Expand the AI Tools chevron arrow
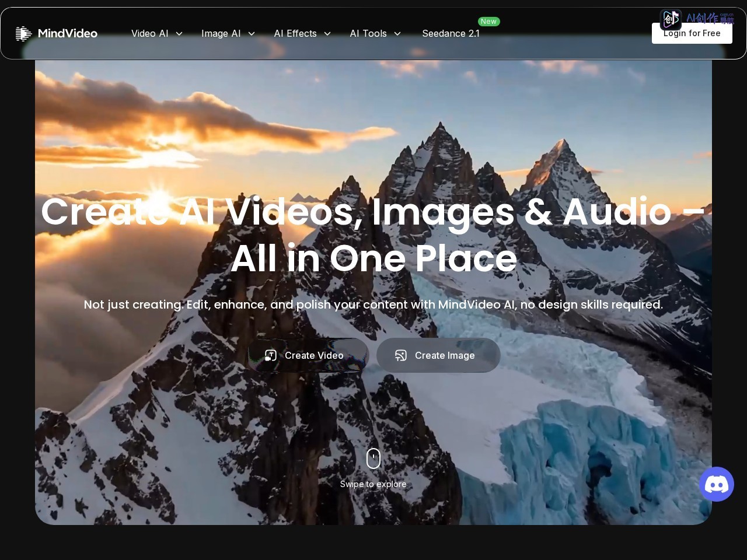Screen dimensions: 747x560 [397, 34]
